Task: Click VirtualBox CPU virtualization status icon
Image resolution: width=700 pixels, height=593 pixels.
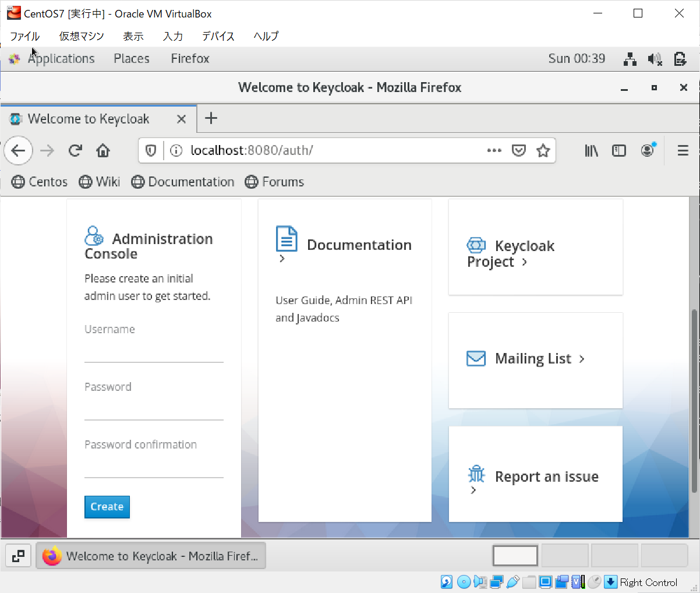Action: 578,582
